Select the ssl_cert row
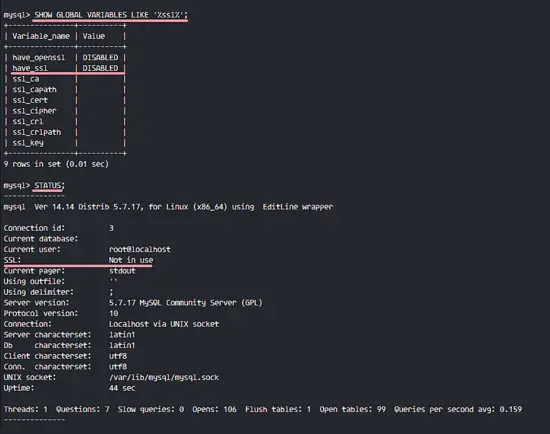550x434 pixels. point(65,100)
